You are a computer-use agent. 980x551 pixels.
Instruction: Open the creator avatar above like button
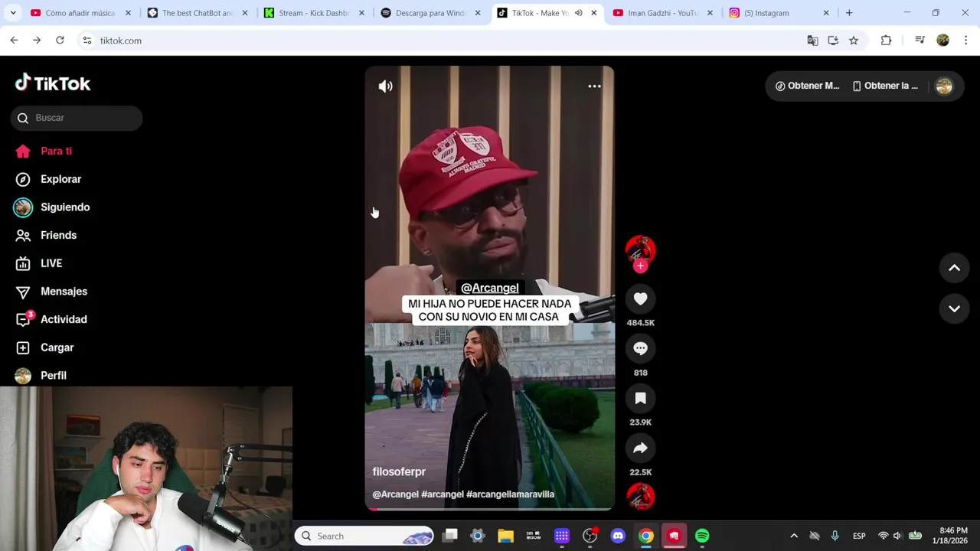click(x=641, y=249)
